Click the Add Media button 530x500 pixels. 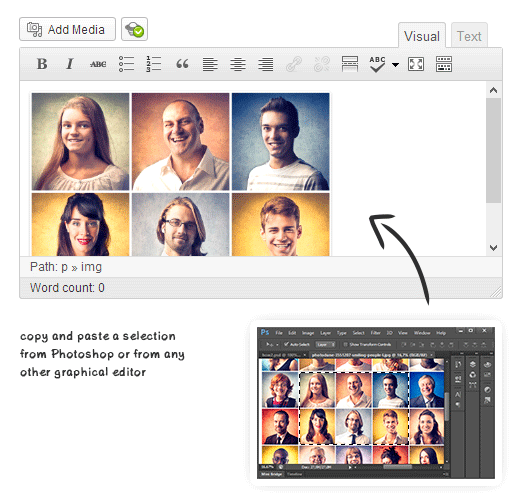(68, 29)
